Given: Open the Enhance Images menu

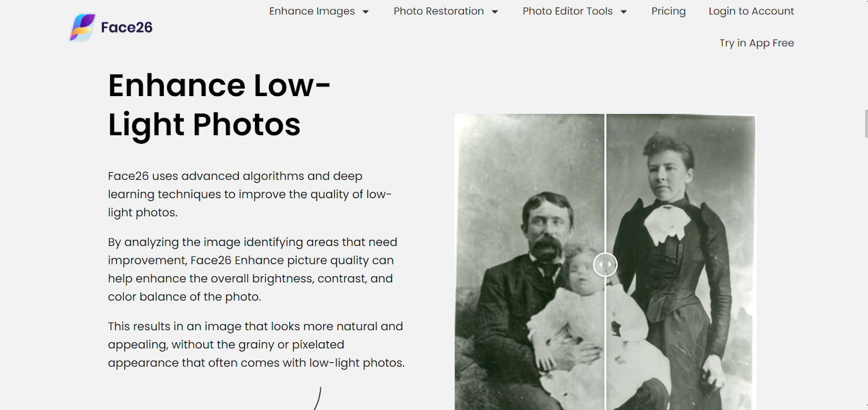Looking at the screenshot, I should 312,11.
